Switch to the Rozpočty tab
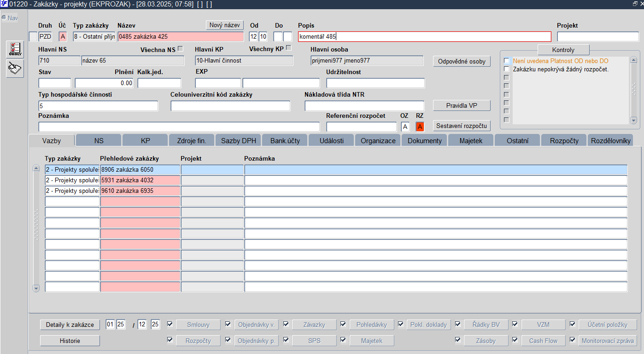 [x=564, y=140]
